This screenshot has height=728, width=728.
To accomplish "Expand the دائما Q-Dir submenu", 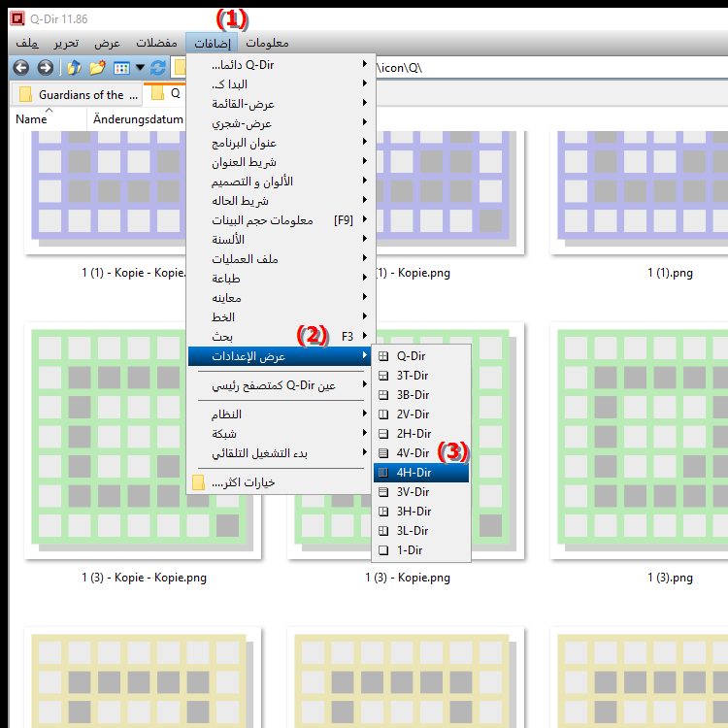I will [280, 65].
